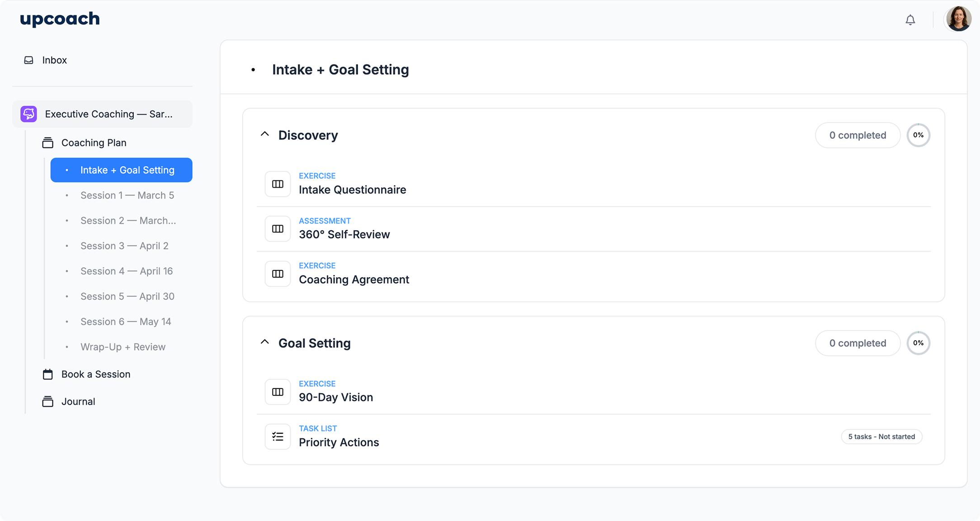Collapse the Discovery section chevron
Image resolution: width=980 pixels, height=521 pixels.
[265, 134]
